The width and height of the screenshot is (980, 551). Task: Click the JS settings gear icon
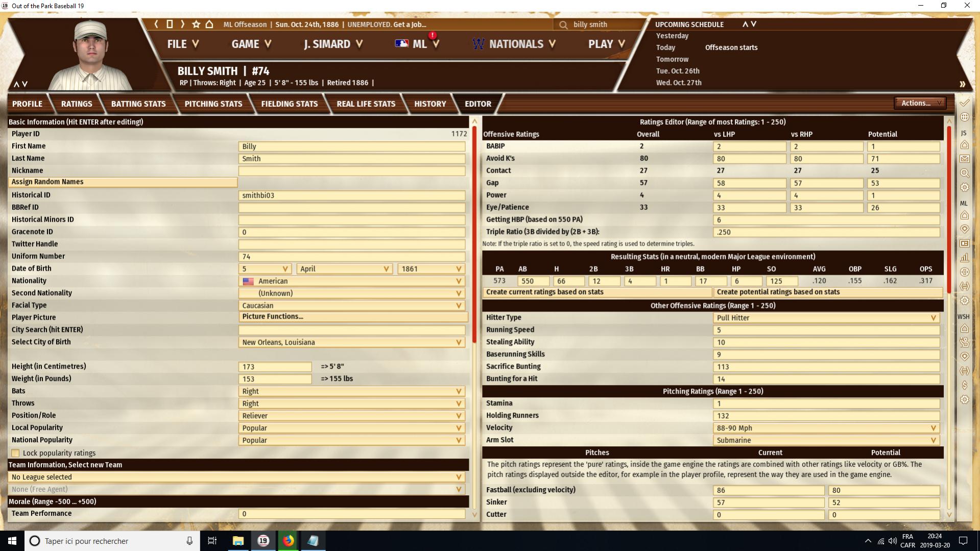pos(964,187)
